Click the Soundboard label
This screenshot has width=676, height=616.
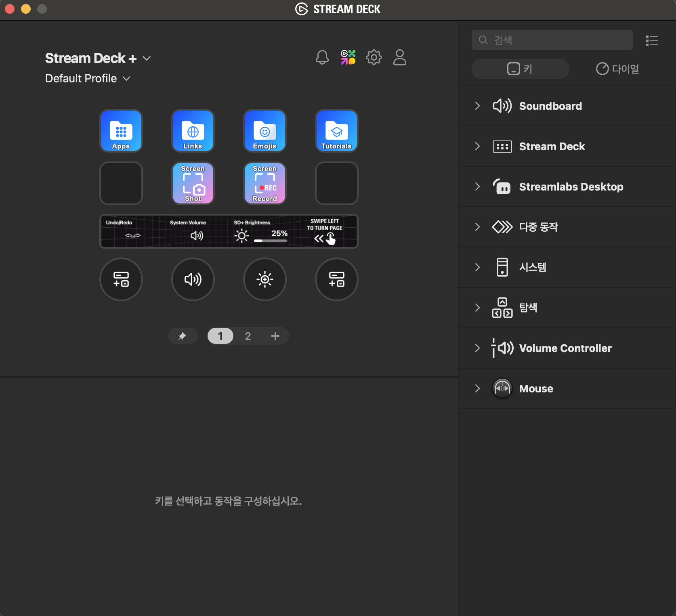tap(550, 106)
